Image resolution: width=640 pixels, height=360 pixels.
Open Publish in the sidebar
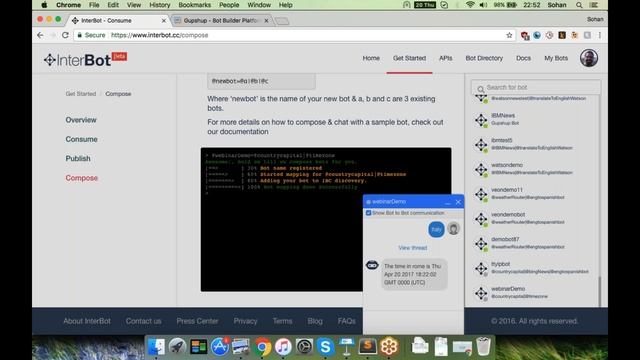tap(78, 158)
